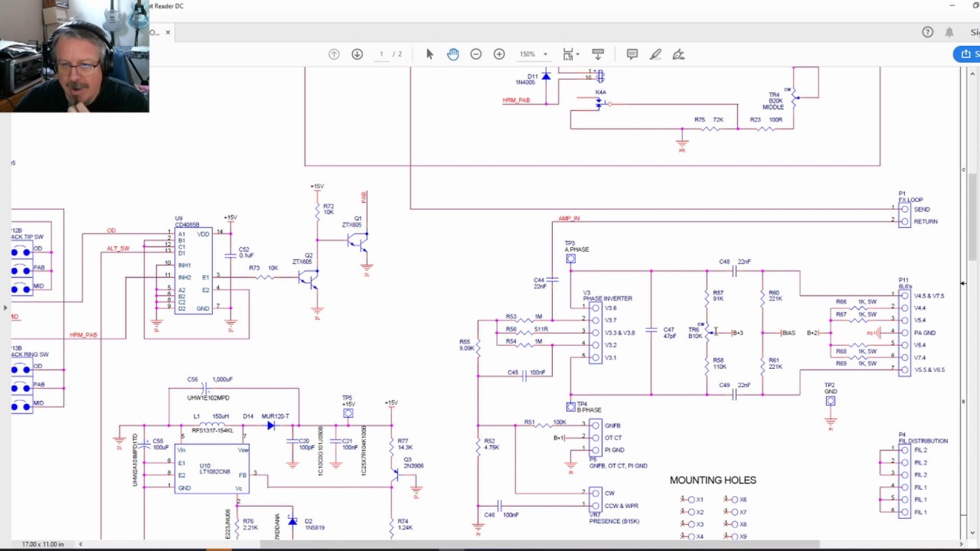Click the '2N3906' transistor label

coord(413,465)
